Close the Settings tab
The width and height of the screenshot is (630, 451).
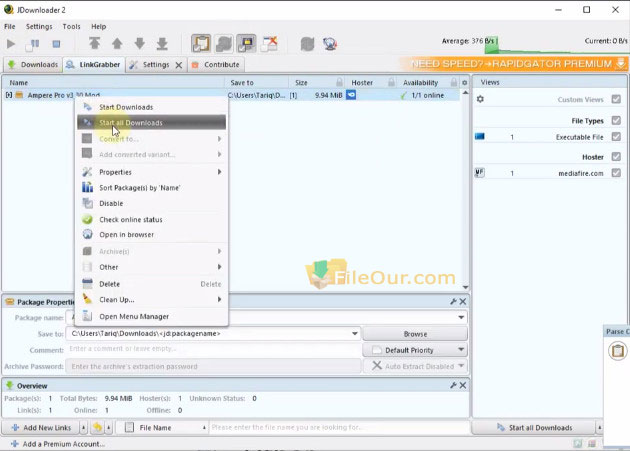pos(179,65)
